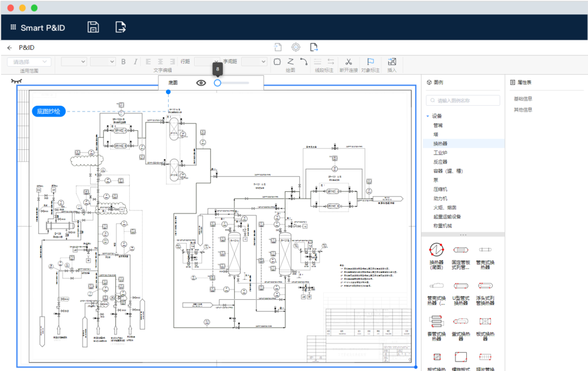The image size is (588, 371).
Task: Click the 底图 opacity slider handle
Action: coord(217,83)
